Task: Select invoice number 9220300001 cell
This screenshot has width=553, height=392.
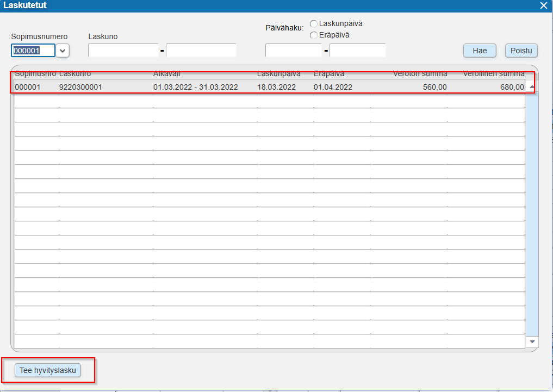Action: (81, 87)
